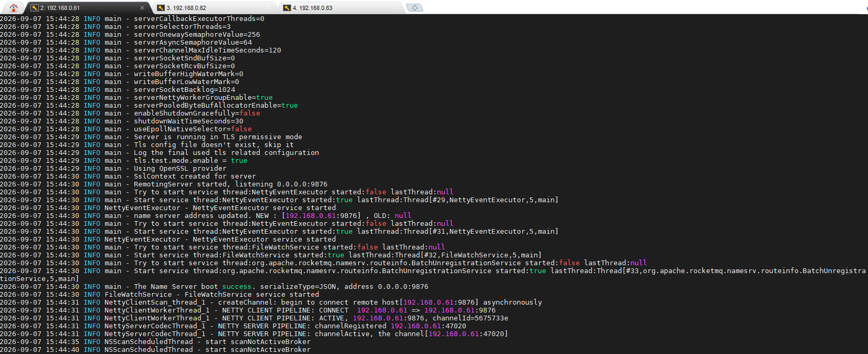Click the 'channelRegistered 192.168.0.61:47020' text
Screen dimensions: 868x354
391,326
